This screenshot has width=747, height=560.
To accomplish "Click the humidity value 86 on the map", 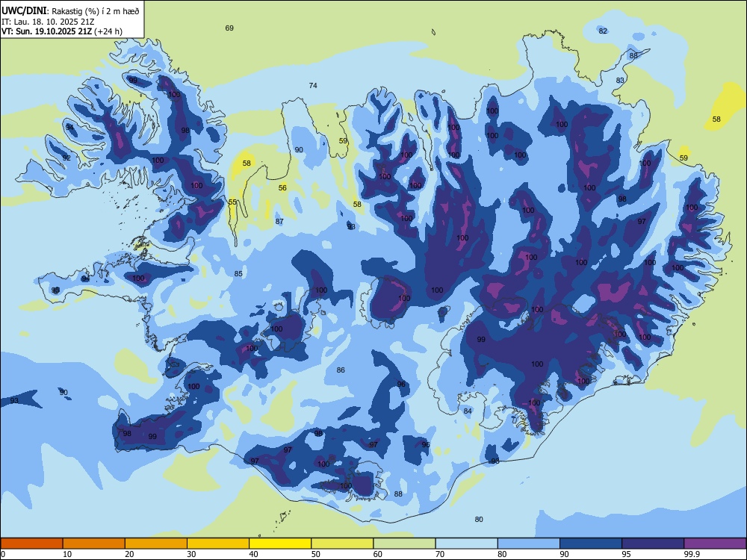I will pyautogui.click(x=341, y=370).
